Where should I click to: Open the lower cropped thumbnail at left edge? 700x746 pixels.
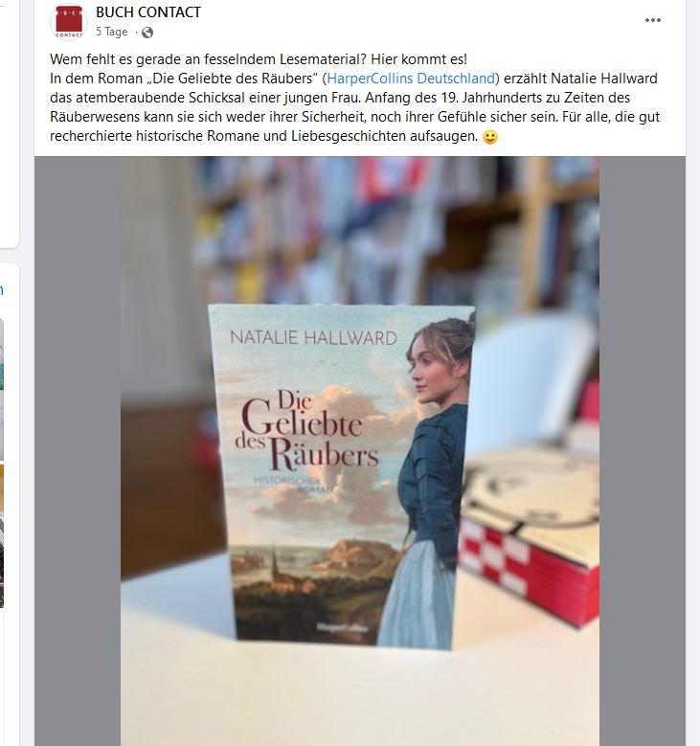click(x=2, y=536)
